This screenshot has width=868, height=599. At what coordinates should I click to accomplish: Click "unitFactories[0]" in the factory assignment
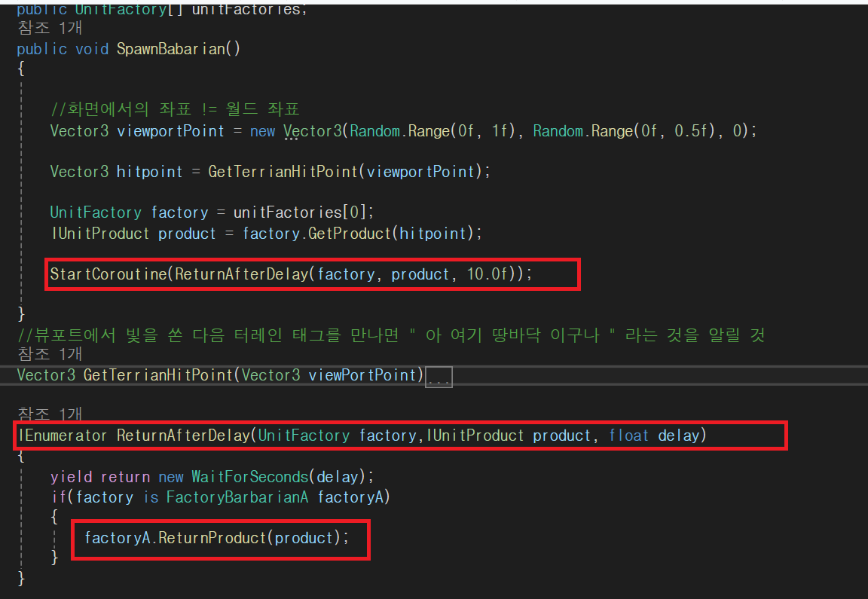299,212
